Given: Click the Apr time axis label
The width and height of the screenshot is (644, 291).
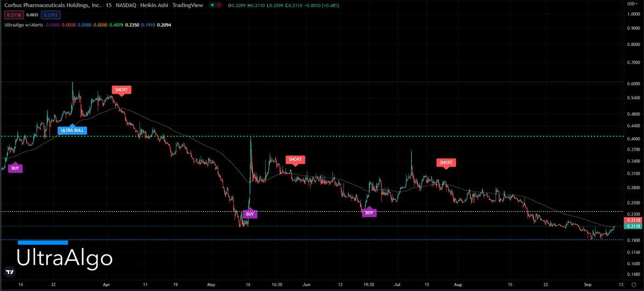Looking at the screenshot, I should pyautogui.click(x=106, y=285).
